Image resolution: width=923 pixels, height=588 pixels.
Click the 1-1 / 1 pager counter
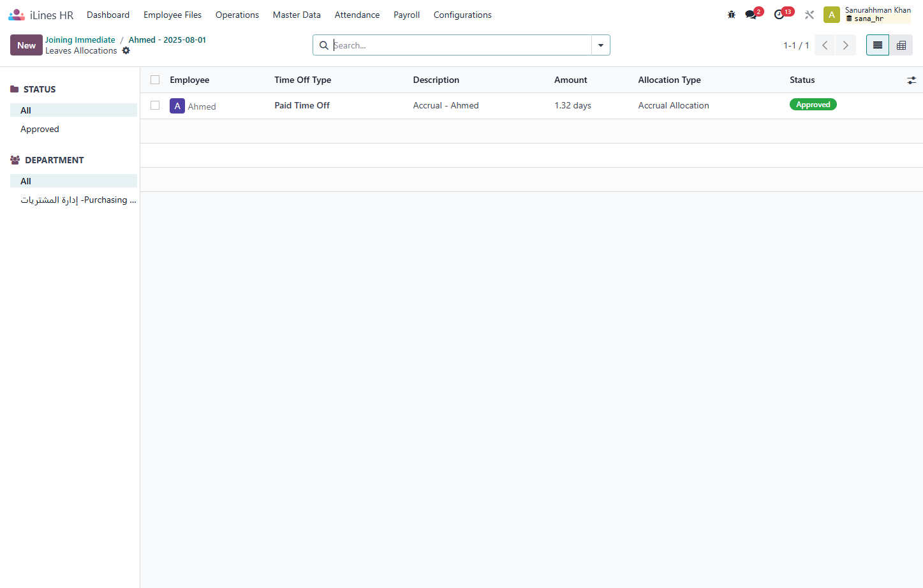(796, 45)
